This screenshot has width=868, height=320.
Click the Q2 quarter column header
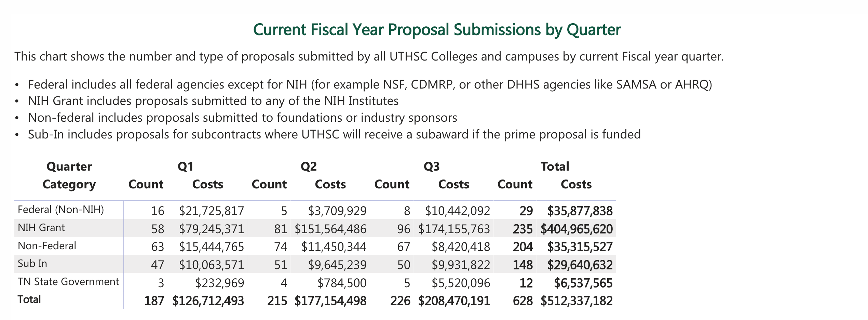tap(309, 166)
